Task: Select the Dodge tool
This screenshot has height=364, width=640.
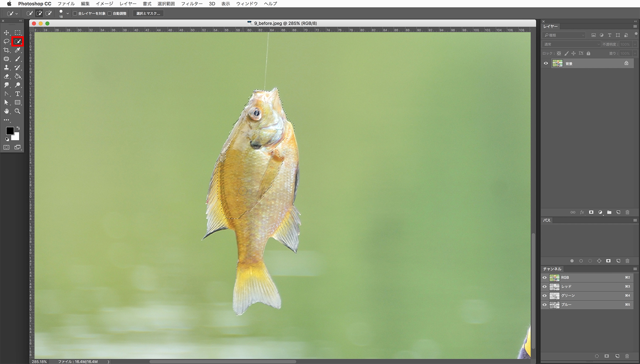Action: pos(17,85)
